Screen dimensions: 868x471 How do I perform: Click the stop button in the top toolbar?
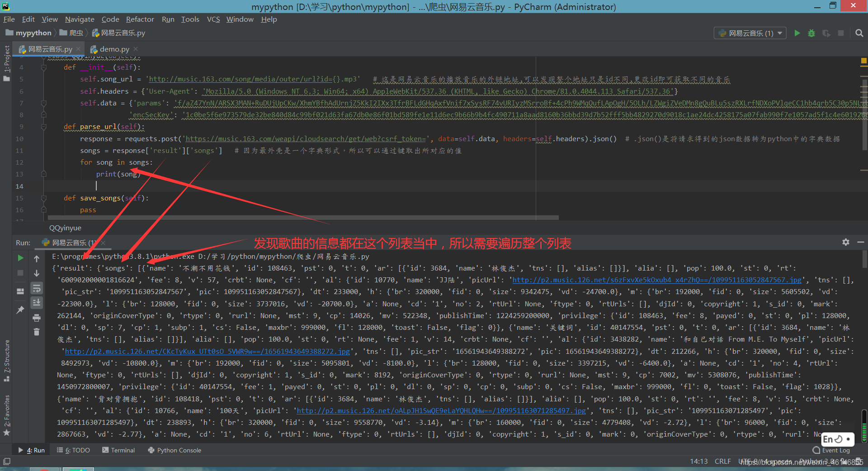[x=841, y=33]
